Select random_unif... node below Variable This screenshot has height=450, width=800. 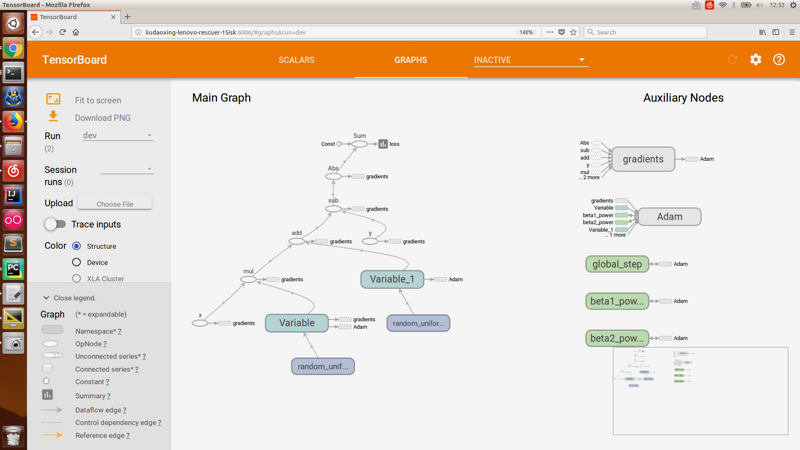tap(323, 366)
